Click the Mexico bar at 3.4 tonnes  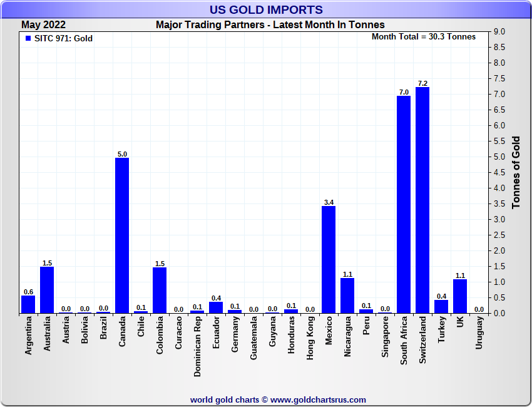(x=329, y=260)
